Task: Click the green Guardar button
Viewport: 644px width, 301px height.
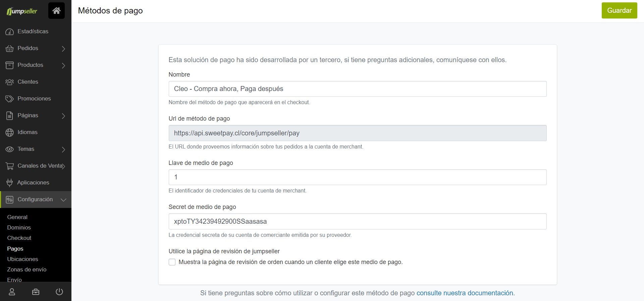Action: click(x=619, y=10)
